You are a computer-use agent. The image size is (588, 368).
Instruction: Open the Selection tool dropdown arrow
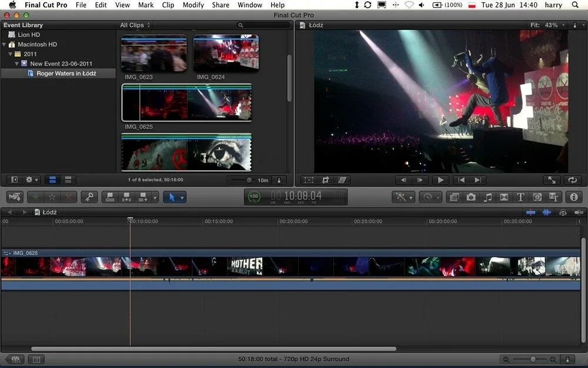182,197
